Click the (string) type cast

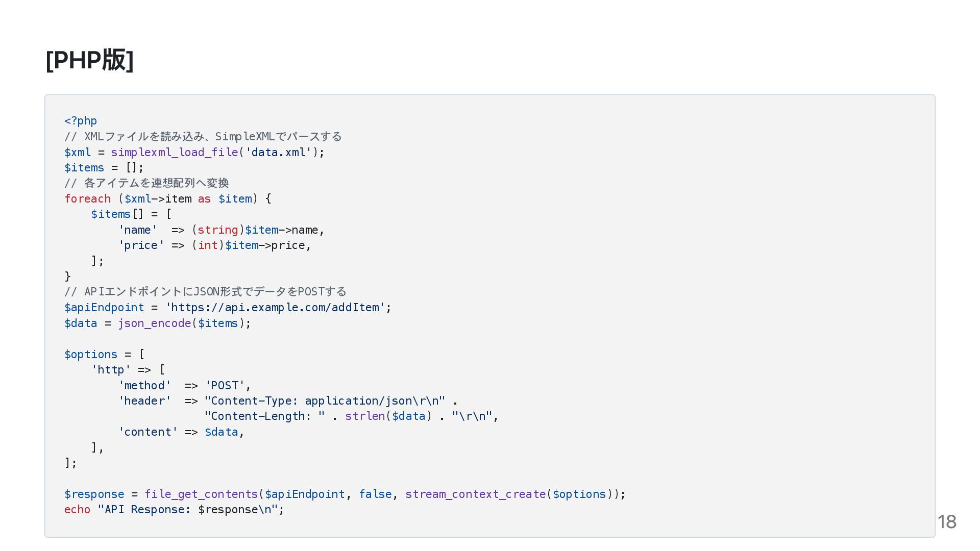point(218,230)
